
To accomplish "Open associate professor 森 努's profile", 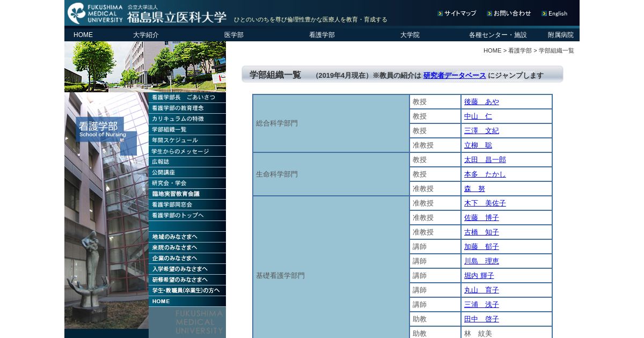I will [474, 189].
